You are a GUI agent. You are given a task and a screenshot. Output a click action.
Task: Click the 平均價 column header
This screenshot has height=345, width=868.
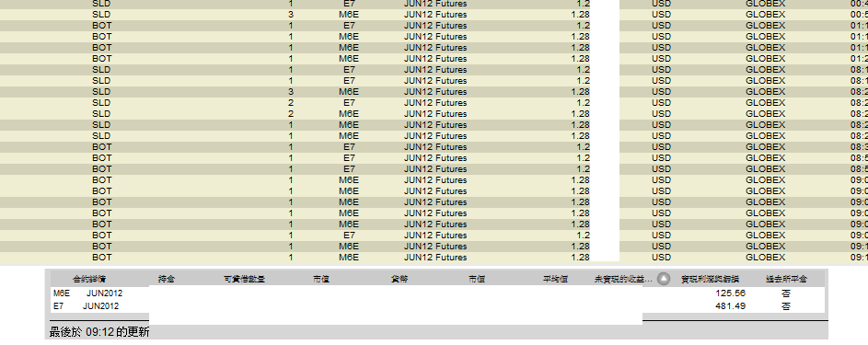tap(555, 279)
